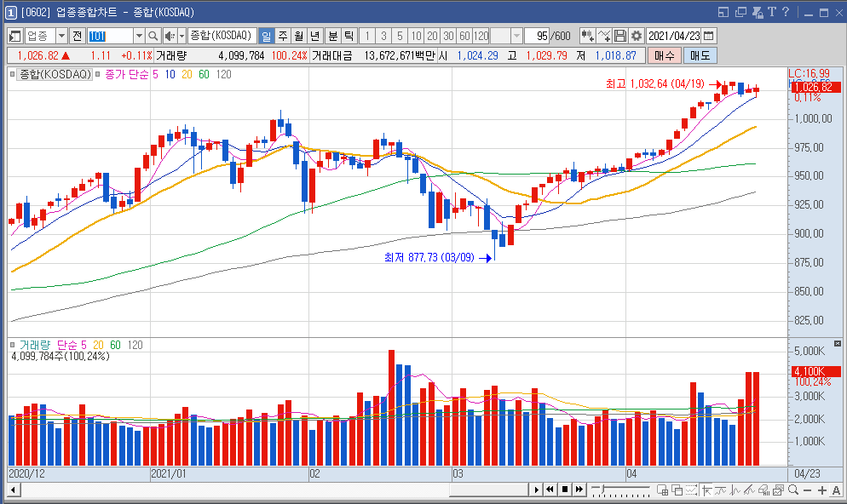Open chart settings gear icon
Viewport: 847px width, 504px height.
pyautogui.click(x=637, y=36)
